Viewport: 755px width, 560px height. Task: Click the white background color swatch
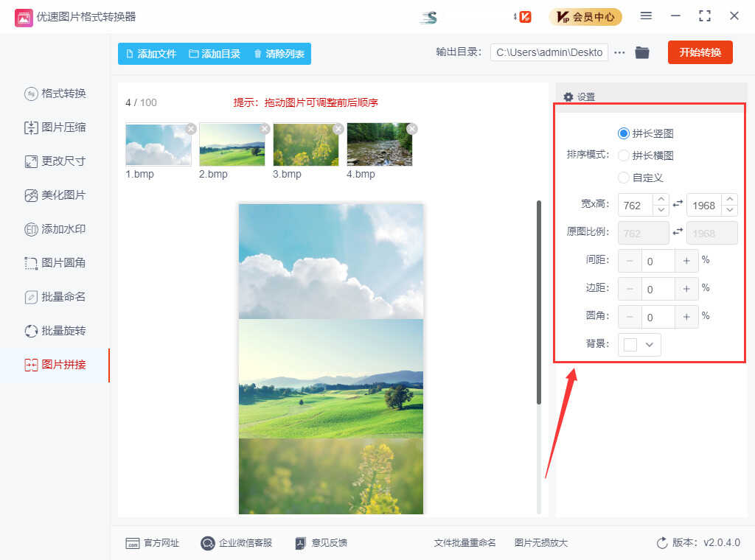click(x=630, y=345)
